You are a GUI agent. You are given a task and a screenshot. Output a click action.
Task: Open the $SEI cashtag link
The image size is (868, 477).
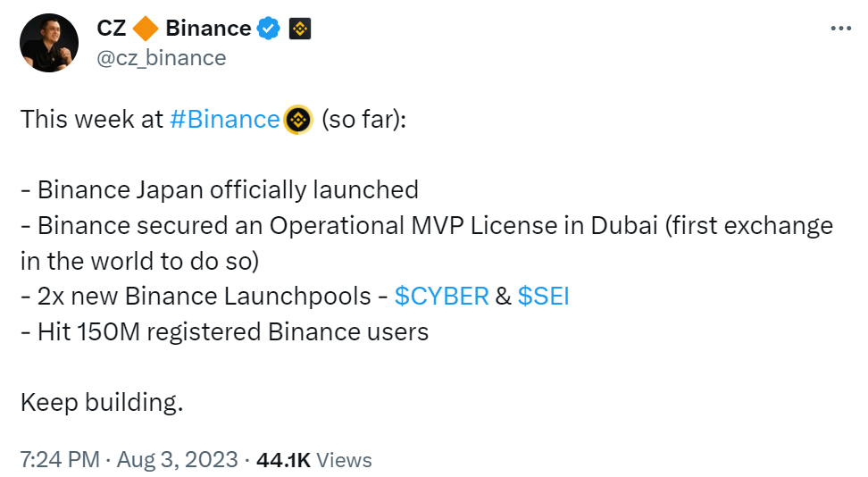click(x=543, y=296)
